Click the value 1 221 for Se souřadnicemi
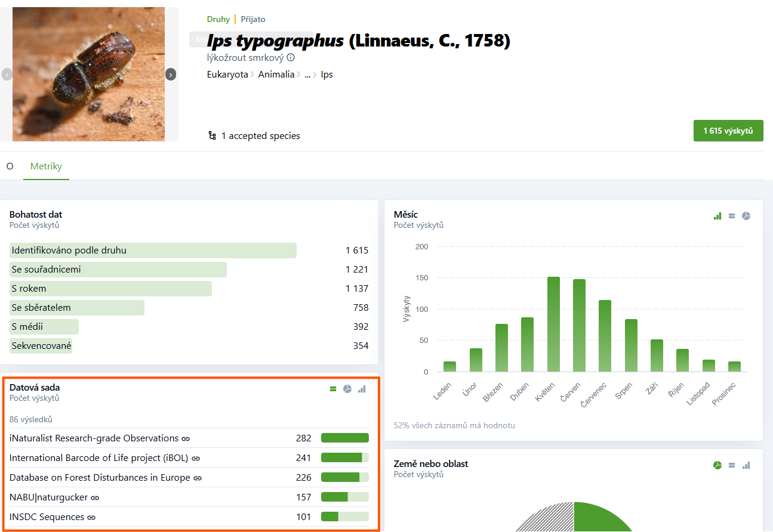Image resolution: width=773 pixels, height=532 pixels. [x=357, y=270]
